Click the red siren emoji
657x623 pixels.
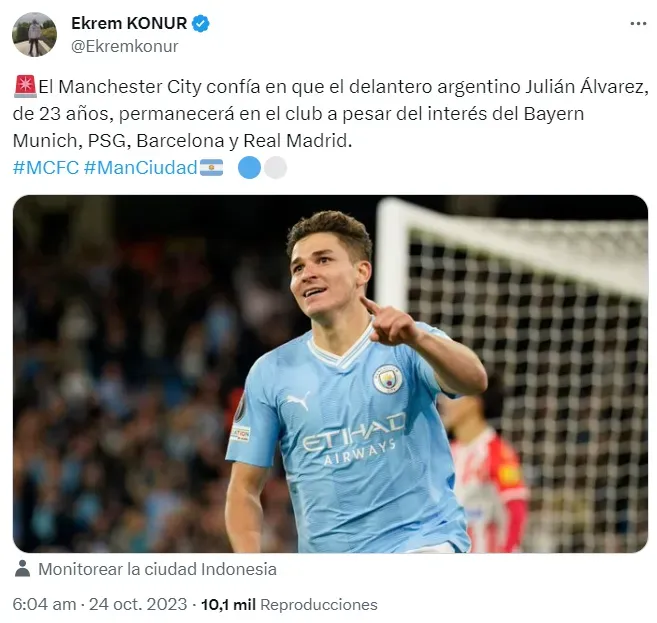click(26, 86)
